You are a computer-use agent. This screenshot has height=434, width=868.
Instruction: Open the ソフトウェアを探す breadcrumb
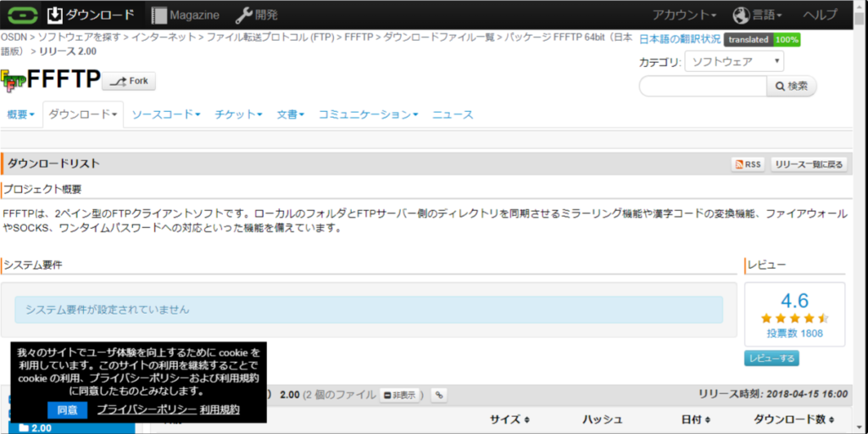pyautogui.click(x=79, y=37)
